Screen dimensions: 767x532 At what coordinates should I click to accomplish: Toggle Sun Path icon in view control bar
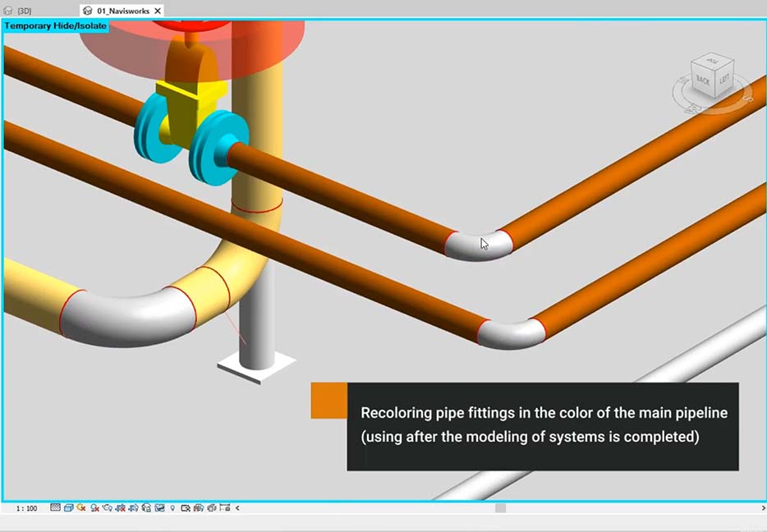click(81, 508)
